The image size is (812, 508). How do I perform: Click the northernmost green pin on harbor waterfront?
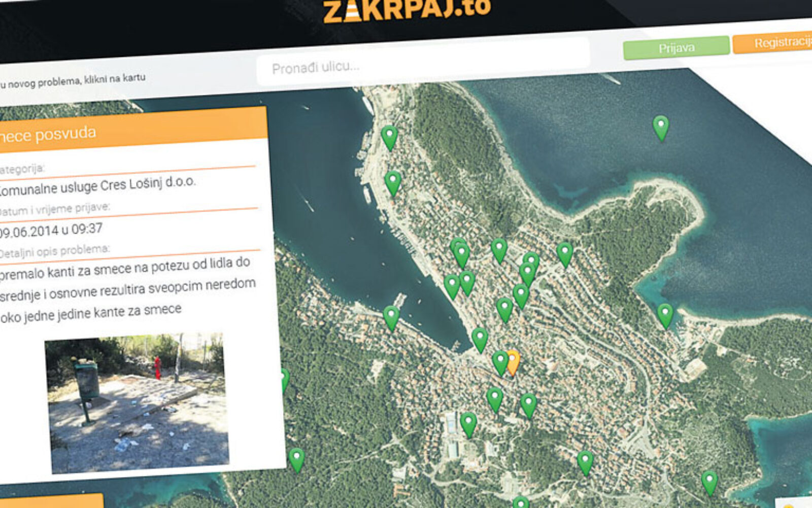click(x=389, y=137)
